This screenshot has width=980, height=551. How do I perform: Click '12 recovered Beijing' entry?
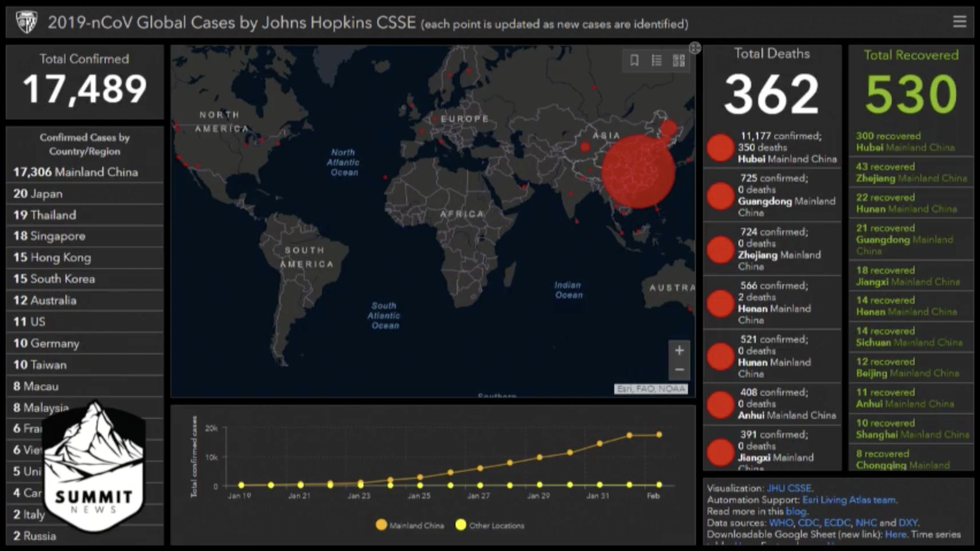[911, 367]
